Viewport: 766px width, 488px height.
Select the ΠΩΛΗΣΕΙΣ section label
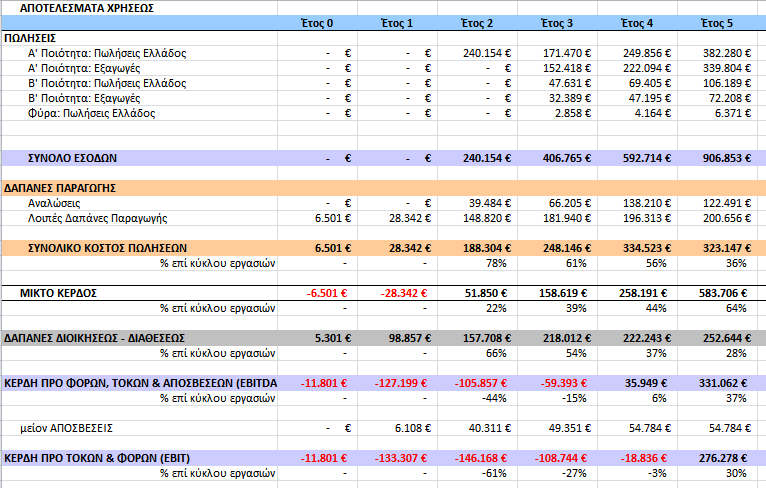click(30, 38)
